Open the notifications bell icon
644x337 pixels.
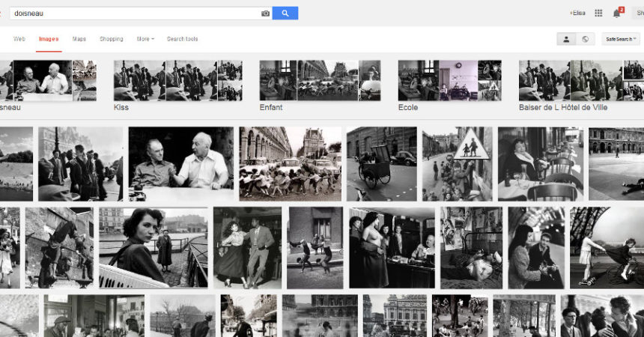click(x=617, y=13)
